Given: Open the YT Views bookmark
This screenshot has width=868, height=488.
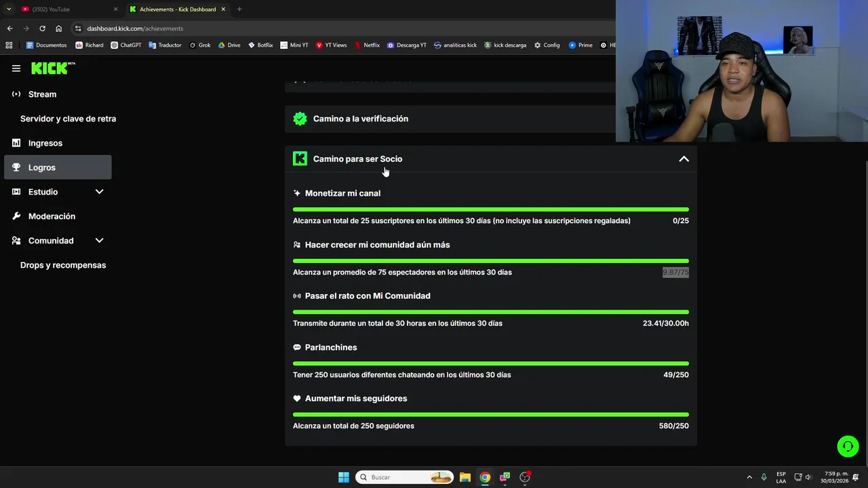Looking at the screenshot, I should (331, 45).
